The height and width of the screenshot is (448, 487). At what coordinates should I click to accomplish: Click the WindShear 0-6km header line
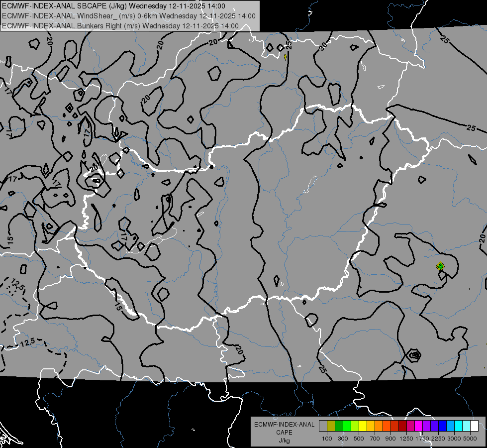(128, 16)
